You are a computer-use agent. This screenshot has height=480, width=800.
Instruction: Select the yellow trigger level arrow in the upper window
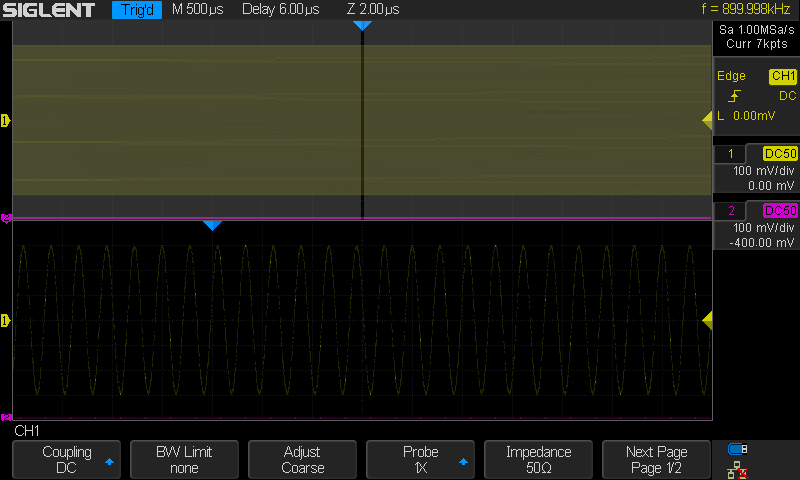tap(707, 120)
